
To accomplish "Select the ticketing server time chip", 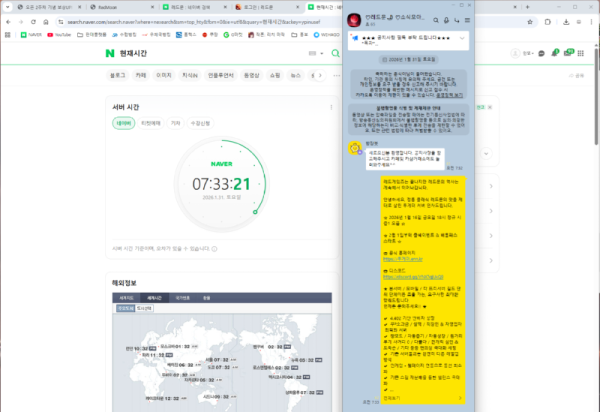I will tap(151, 123).
